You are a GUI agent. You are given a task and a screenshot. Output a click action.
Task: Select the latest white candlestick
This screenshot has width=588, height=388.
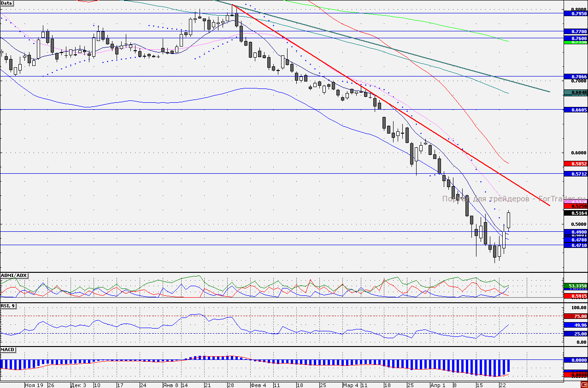509,220
